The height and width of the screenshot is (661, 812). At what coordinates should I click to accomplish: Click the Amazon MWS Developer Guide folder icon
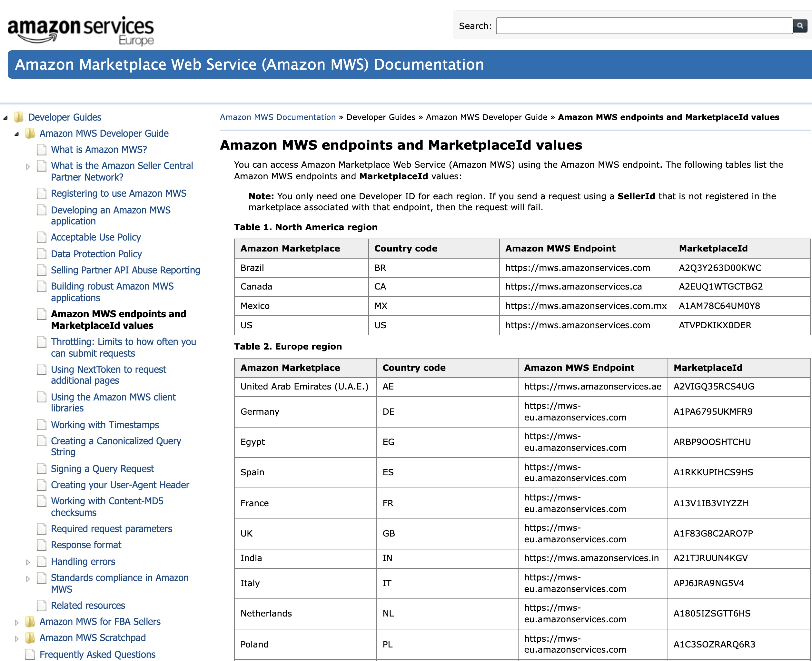30,133
